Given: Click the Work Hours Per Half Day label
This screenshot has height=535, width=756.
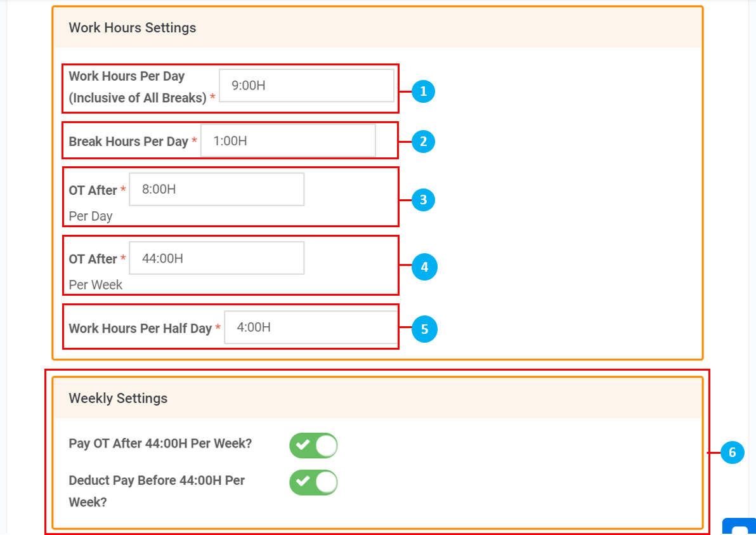Looking at the screenshot, I should pos(140,329).
